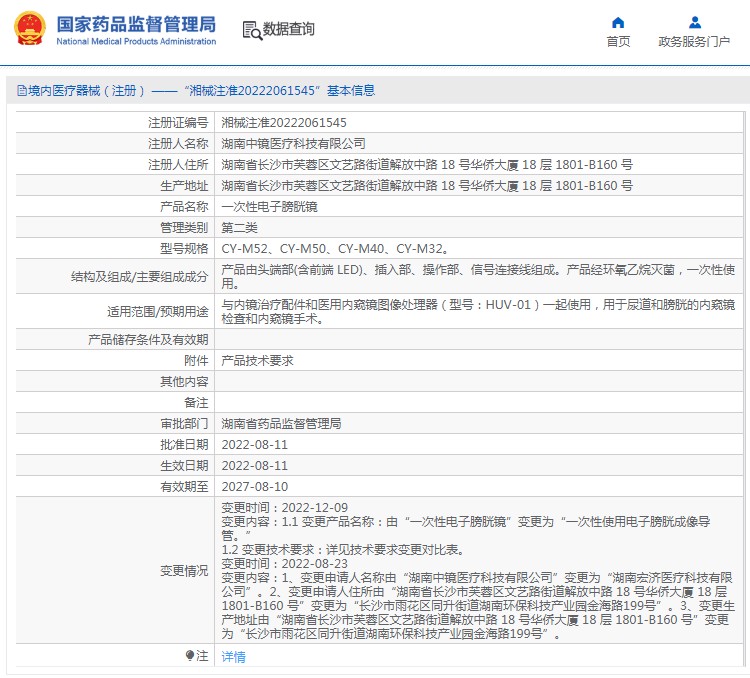
Task: Click the 变更情况 row label
Action: click(184, 571)
